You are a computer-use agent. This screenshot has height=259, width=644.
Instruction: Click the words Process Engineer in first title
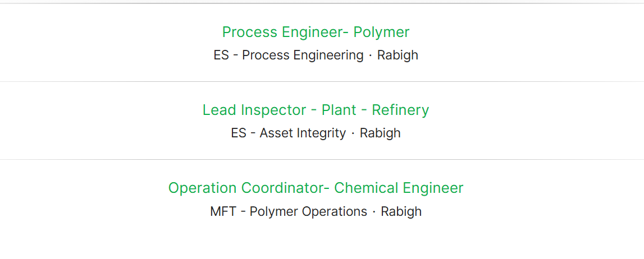282,32
